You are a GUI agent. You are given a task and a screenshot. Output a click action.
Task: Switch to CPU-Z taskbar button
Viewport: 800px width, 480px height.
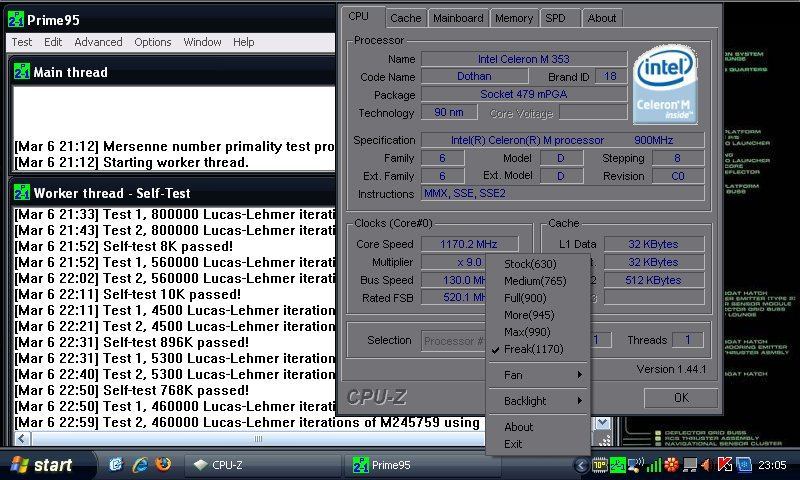coord(263,465)
